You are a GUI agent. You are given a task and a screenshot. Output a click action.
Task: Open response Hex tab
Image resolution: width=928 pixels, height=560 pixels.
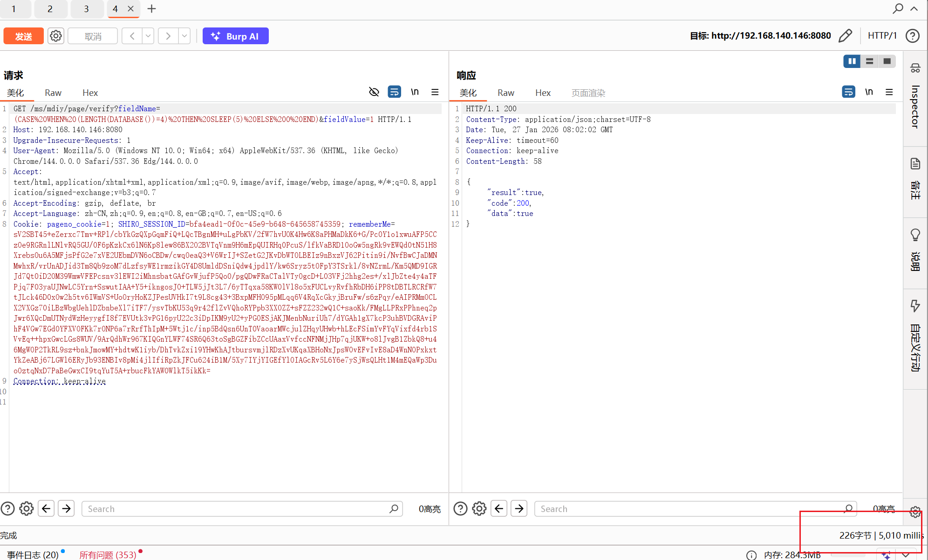tap(543, 93)
